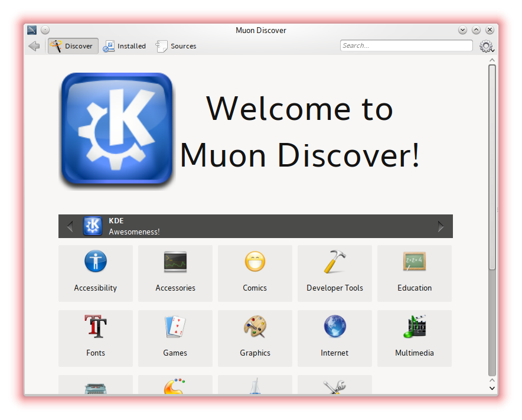Open the Education chalkboard icon
The height and width of the screenshot is (420, 522).
(415, 262)
